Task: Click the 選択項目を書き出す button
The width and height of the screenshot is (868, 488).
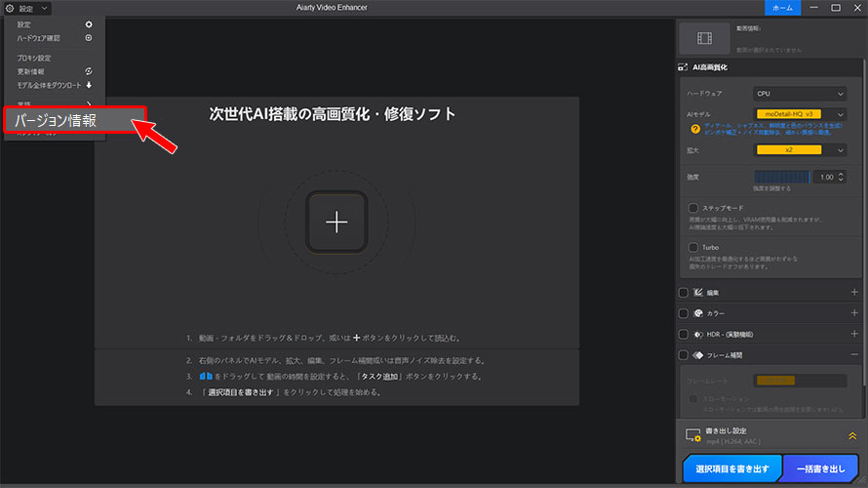Action: tap(731, 468)
